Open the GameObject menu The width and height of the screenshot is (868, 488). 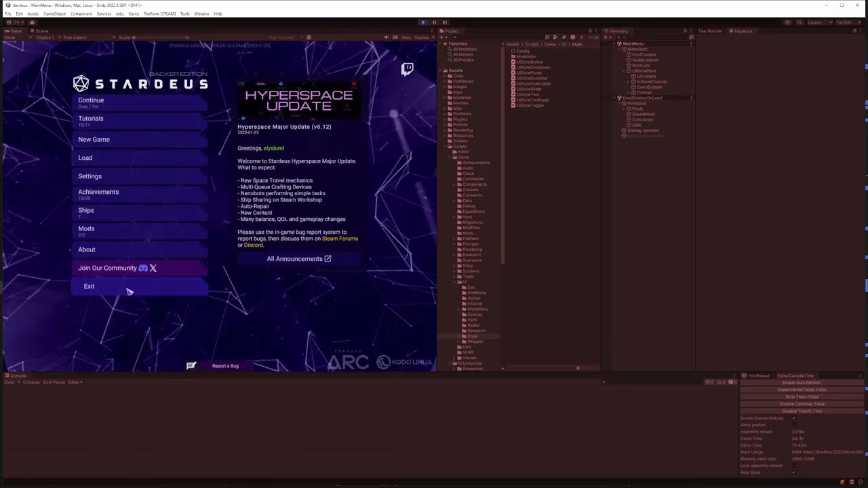point(54,14)
